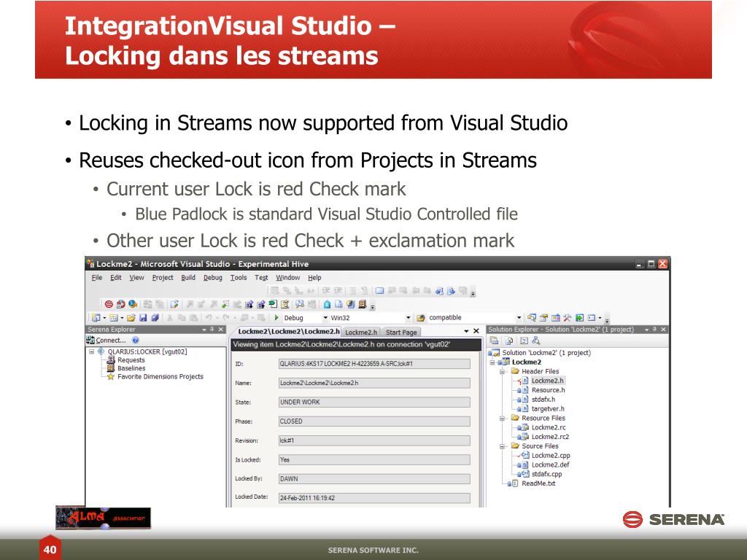This screenshot has height=560, width=747.
Task: Start debugging with the green play arrow
Action: pyautogui.click(x=276, y=318)
